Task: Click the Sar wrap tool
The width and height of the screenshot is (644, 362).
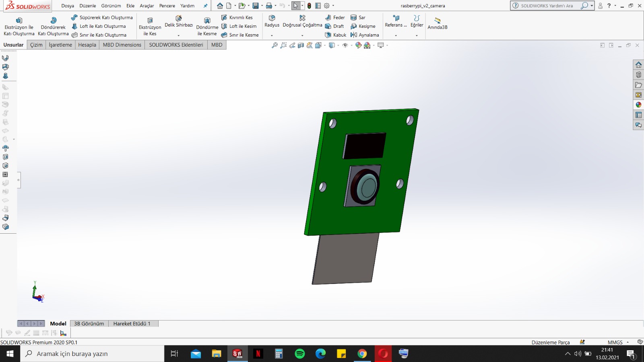Action: pos(358,17)
